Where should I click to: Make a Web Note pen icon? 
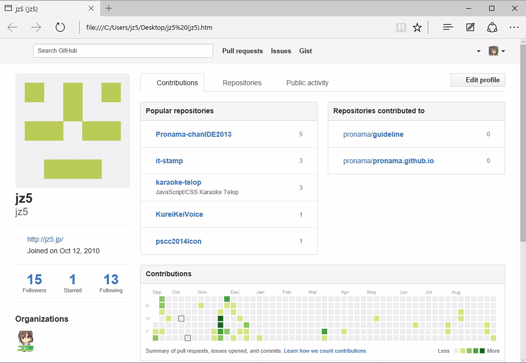(470, 27)
